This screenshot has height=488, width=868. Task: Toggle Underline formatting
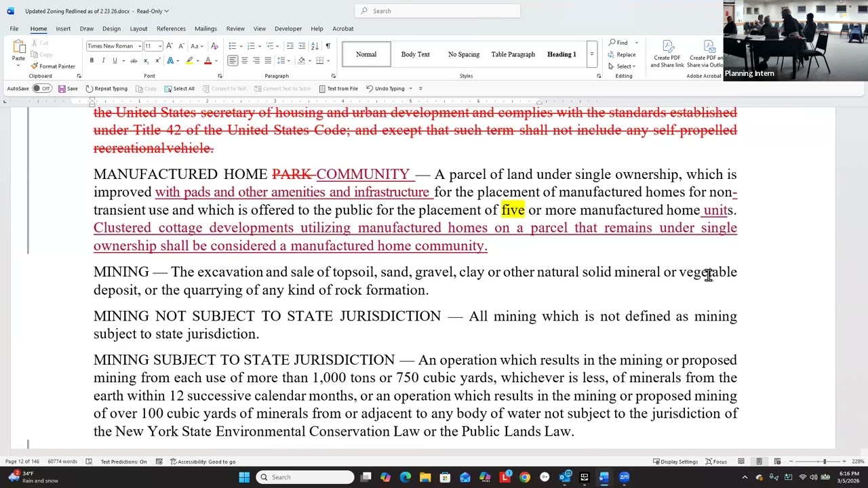click(115, 61)
